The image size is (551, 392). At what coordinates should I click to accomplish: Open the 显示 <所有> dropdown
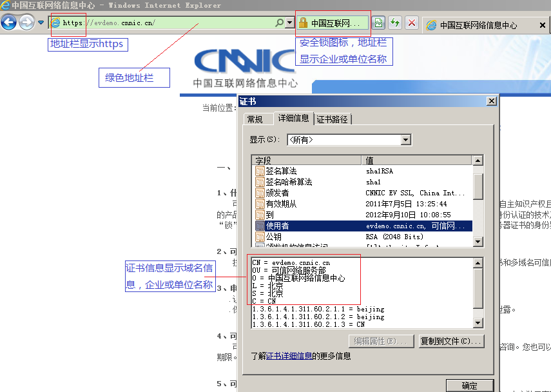[406, 140]
